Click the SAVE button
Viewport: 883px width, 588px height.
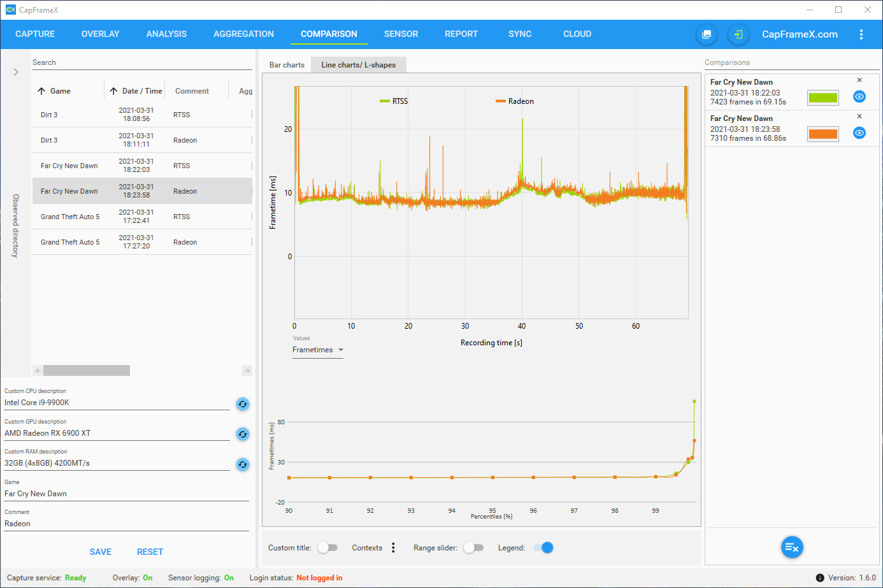[101, 552]
